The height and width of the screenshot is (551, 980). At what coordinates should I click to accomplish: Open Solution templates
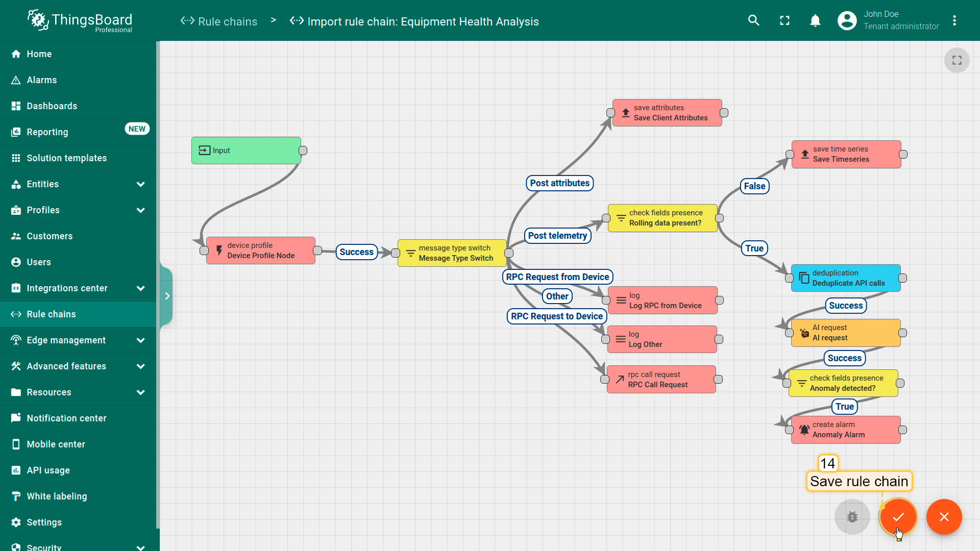pos(78,158)
